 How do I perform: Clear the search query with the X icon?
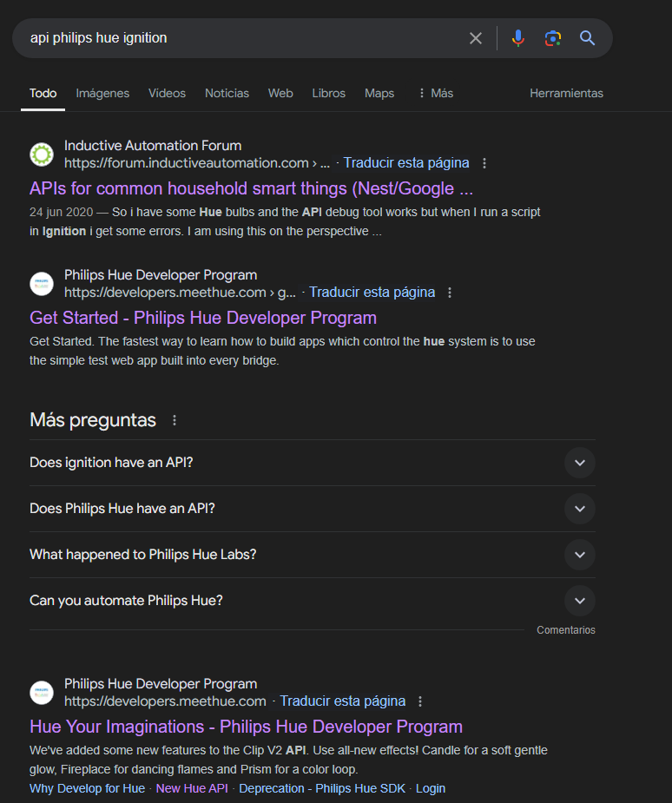(x=475, y=38)
